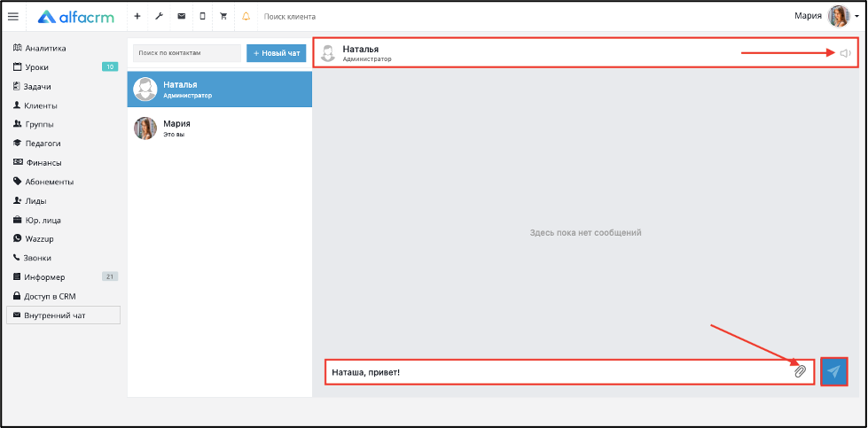Toggle the chat sound speaker icon

tap(845, 53)
